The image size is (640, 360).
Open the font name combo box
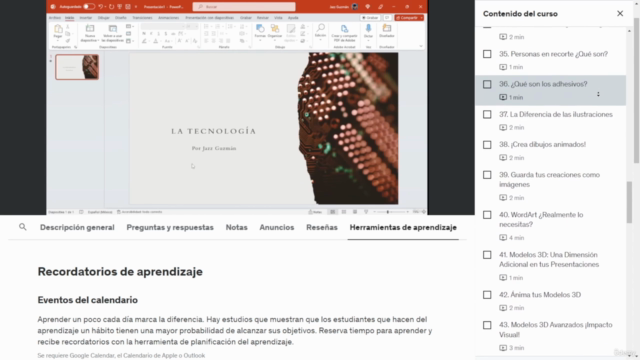point(163,27)
